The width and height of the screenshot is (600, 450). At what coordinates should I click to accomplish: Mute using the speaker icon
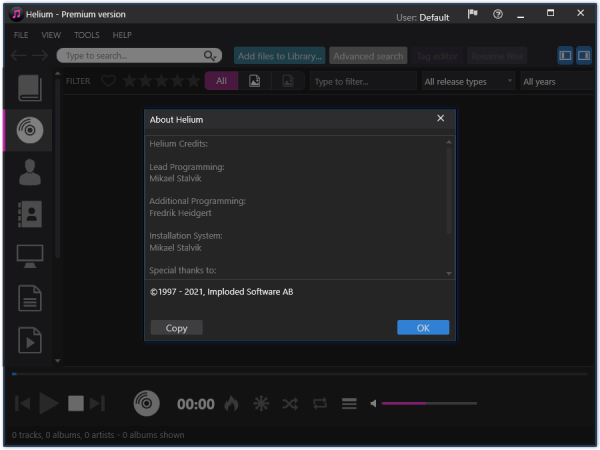(x=373, y=403)
